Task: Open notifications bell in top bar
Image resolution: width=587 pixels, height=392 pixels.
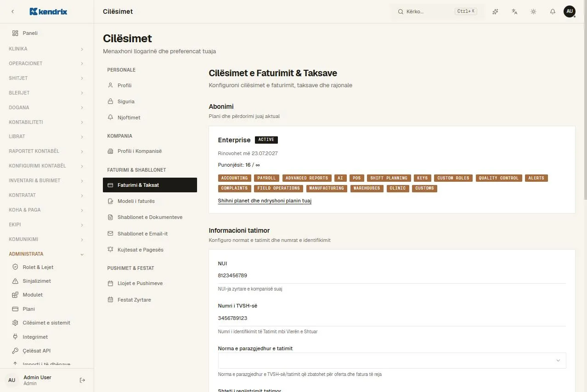Action: (553, 11)
